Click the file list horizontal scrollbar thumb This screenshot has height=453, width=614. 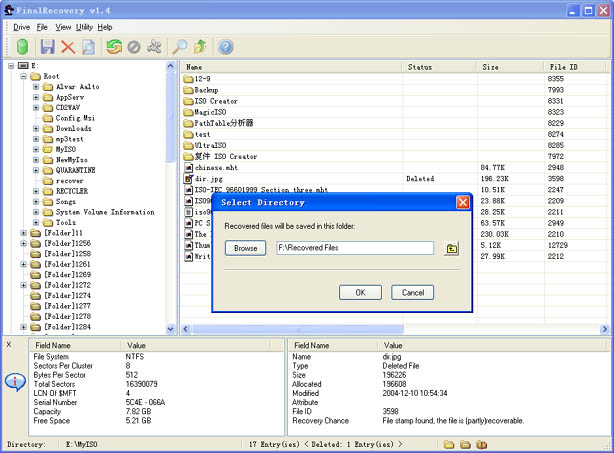[x=297, y=329]
